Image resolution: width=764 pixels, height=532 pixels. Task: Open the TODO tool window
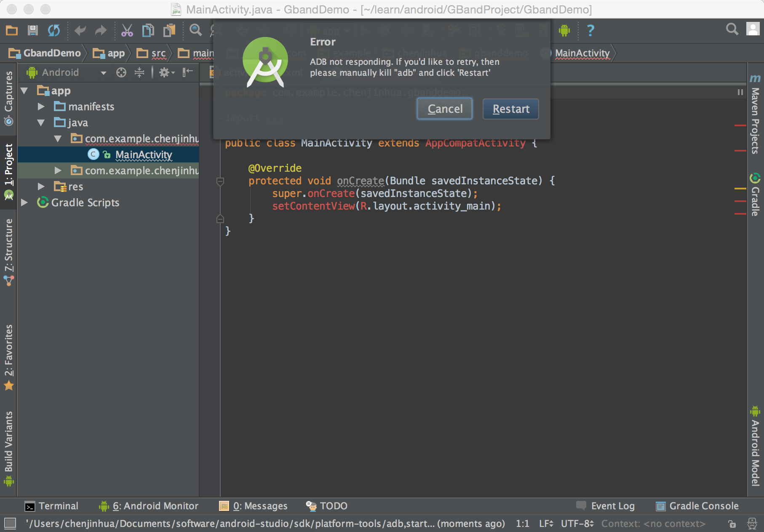pyautogui.click(x=326, y=506)
